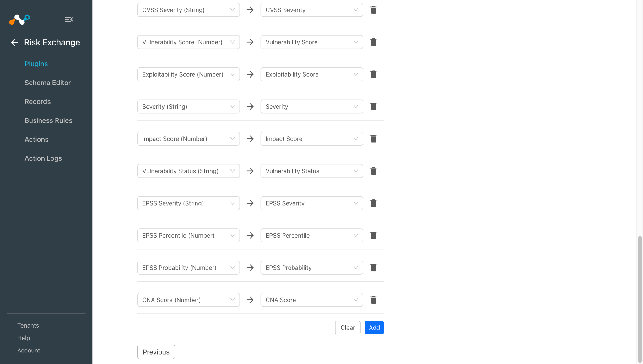Go back via Risk Exchange arrow
The width and height of the screenshot is (643, 364).
[15, 42]
